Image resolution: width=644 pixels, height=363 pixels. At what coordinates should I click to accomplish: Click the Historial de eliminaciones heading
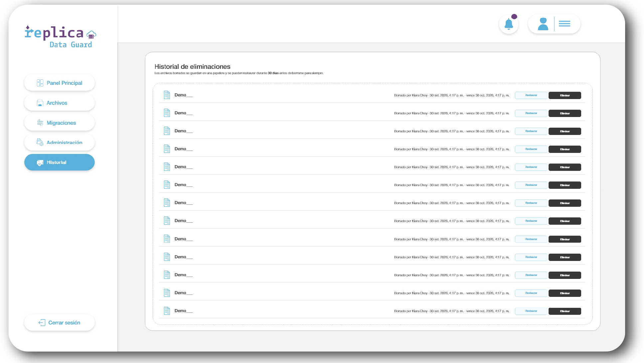pos(193,66)
